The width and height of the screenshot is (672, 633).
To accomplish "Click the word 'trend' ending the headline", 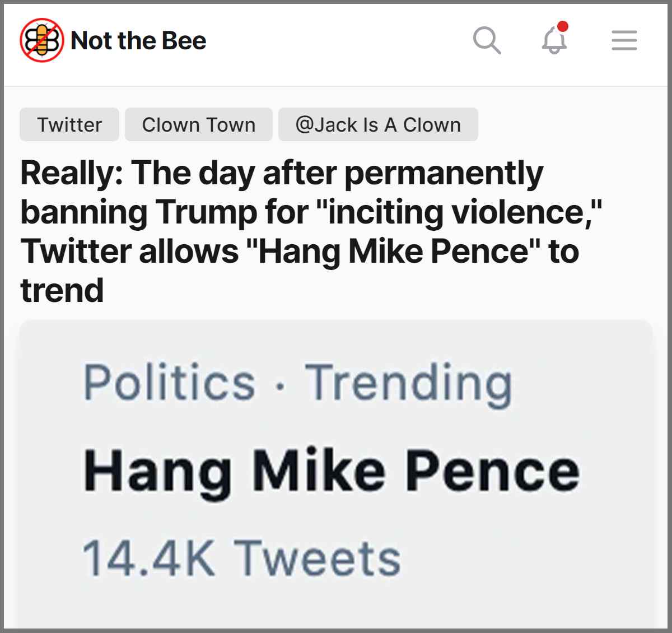I will [62, 290].
